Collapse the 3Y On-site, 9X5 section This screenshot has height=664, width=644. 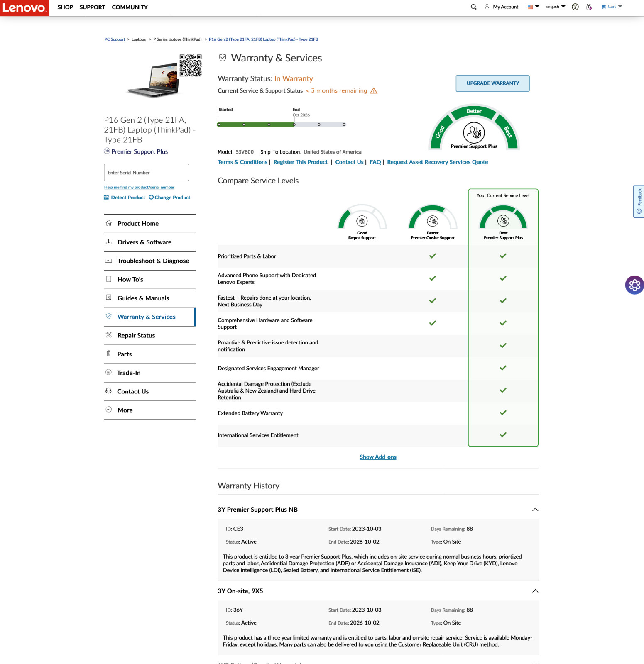click(x=535, y=591)
